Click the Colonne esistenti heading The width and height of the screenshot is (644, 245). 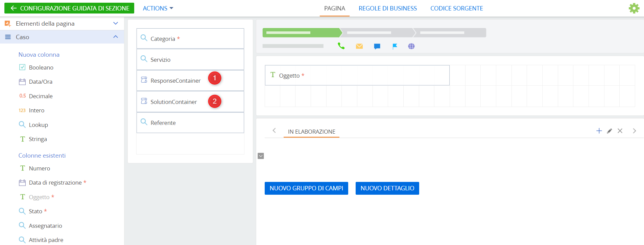(x=42, y=156)
